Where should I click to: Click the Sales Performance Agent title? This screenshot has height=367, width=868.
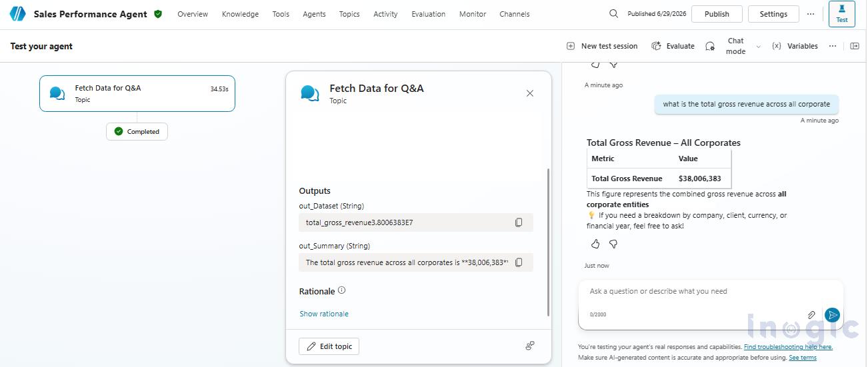tap(91, 14)
